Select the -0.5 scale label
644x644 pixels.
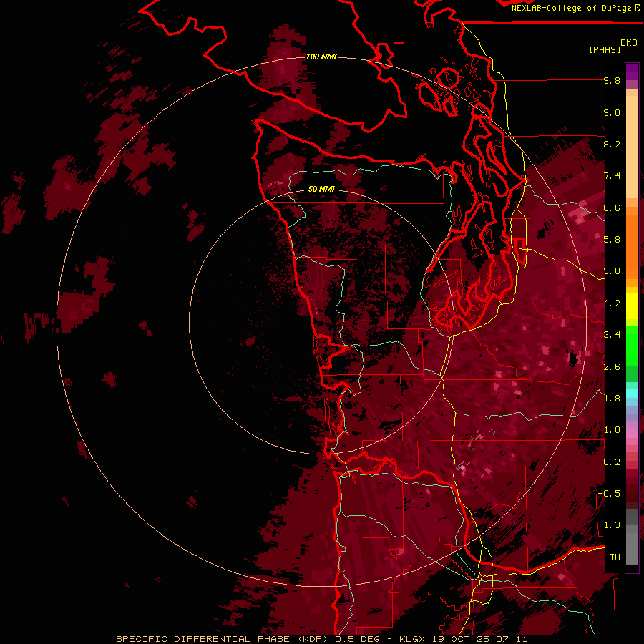coord(609,494)
